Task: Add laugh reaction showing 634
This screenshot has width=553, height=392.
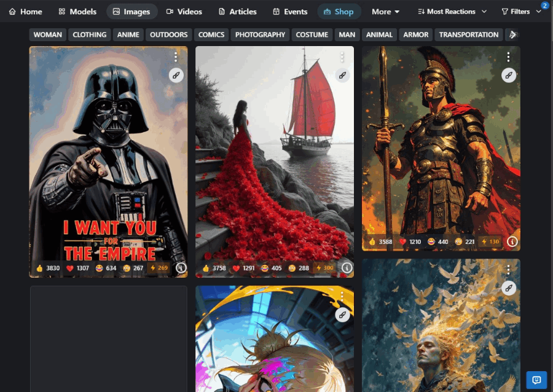Action: pos(106,269)
